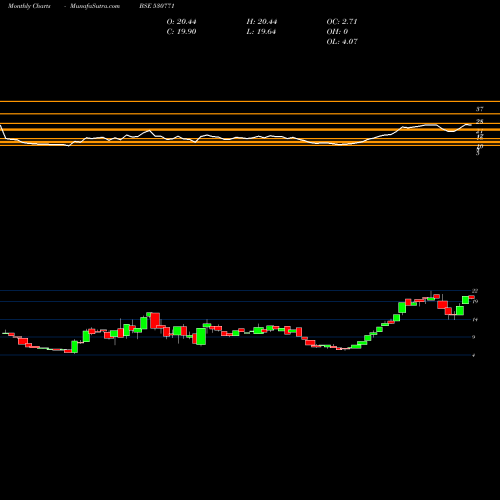Click the "22" price axis label
500x500 pixels.
coord(475,291)
